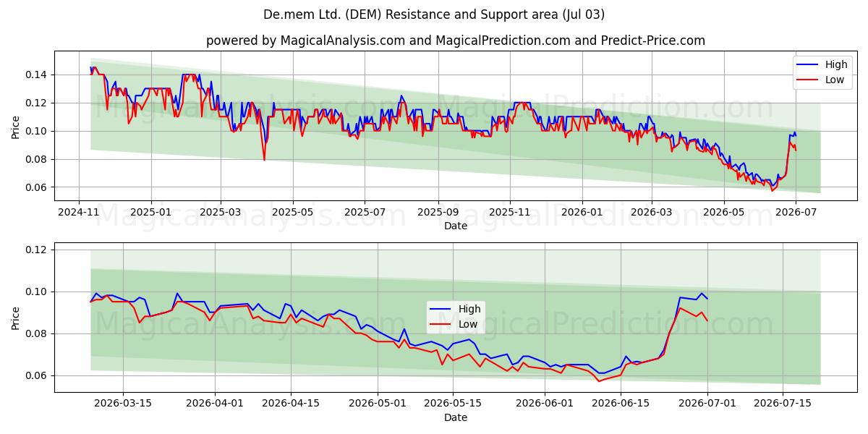Click the '0.06' price tick on top chart

click(x=38, y=187)
